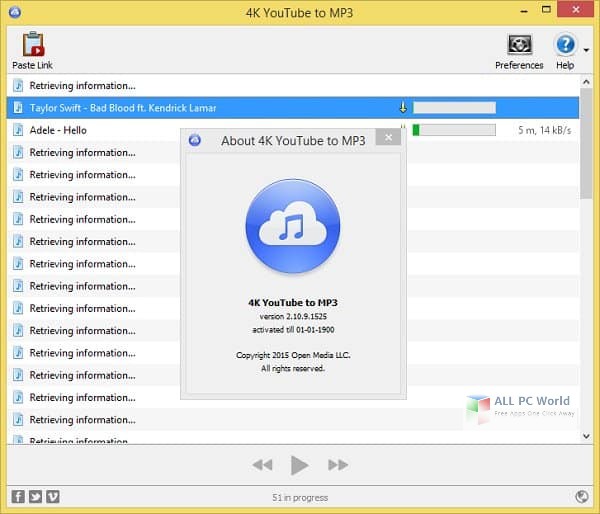Click the cloud music logo in About dialog
Image resolution: width=600 pixels, height=514 pixels.
point(293,226)
